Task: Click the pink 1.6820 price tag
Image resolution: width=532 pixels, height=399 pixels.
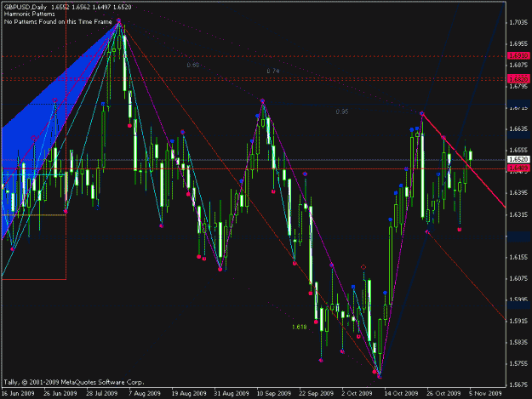Action: [518, 79]
